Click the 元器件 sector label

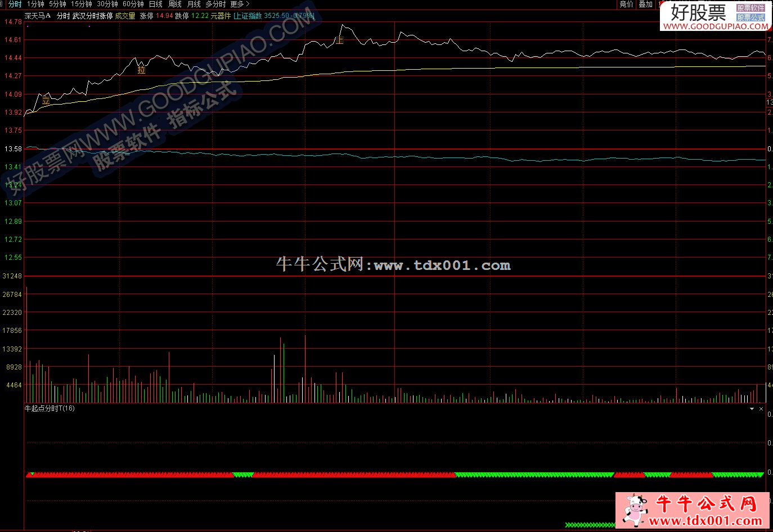[221, 16]
